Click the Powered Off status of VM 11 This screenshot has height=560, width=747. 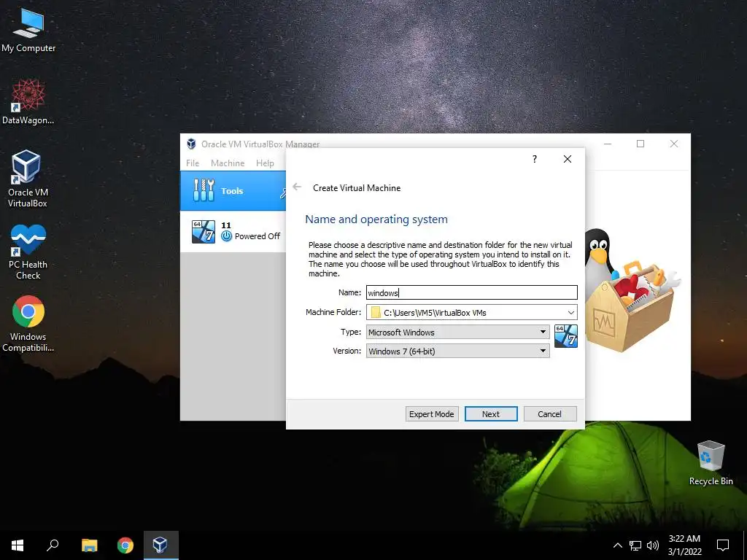(x=258, y=236)
